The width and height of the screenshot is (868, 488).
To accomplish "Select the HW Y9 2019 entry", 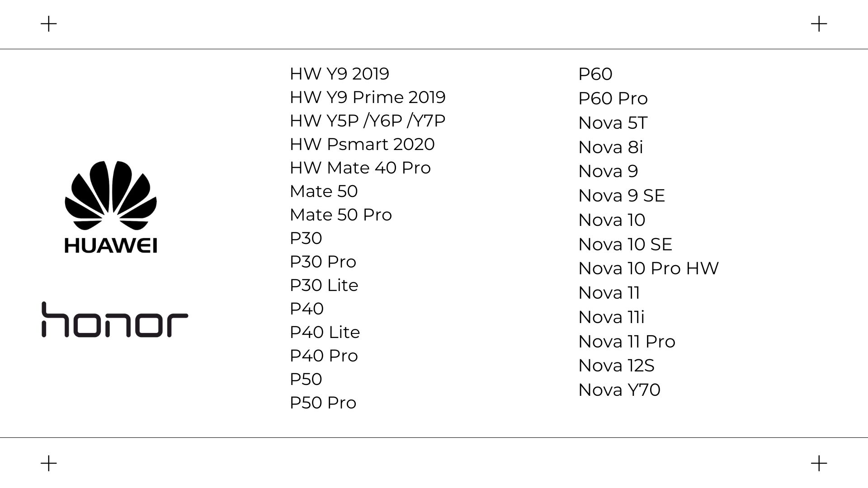I will 340,74.
